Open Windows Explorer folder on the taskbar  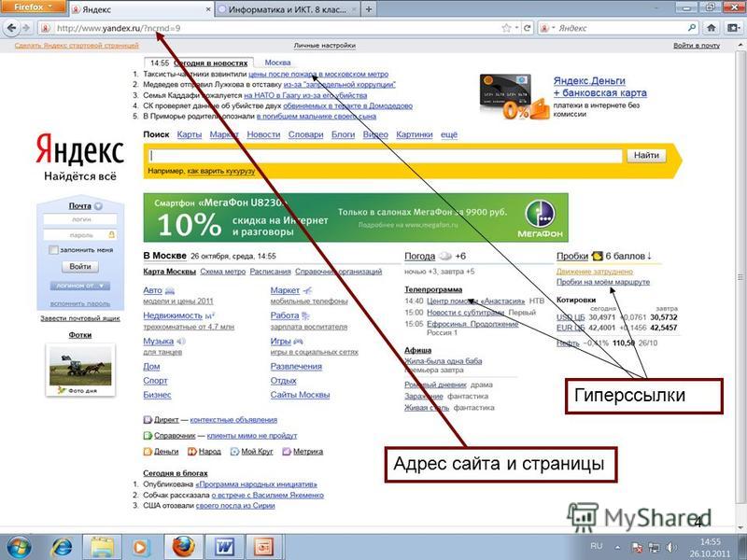pyautogui.click(x=102, y=547)
